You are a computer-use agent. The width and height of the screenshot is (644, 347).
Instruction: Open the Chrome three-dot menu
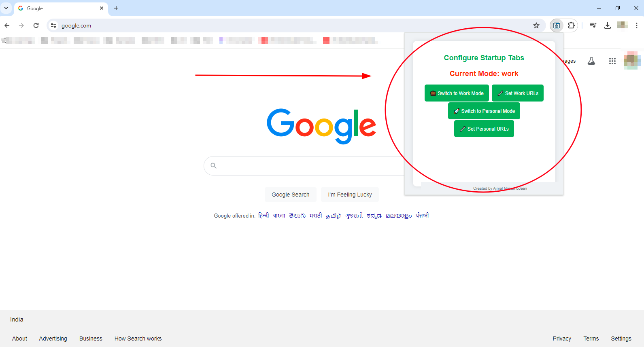(x=637, y=25)
